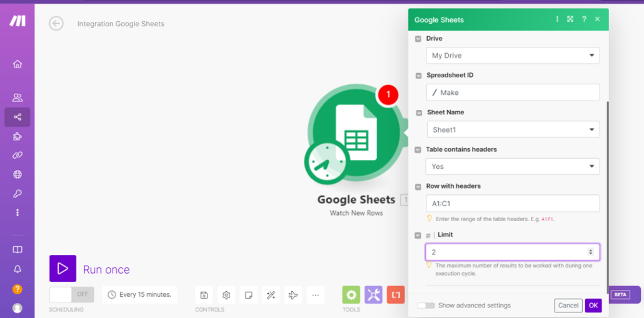
Task: Click Every 15 minutes schedule button
Action: click(x=139, y=295)
